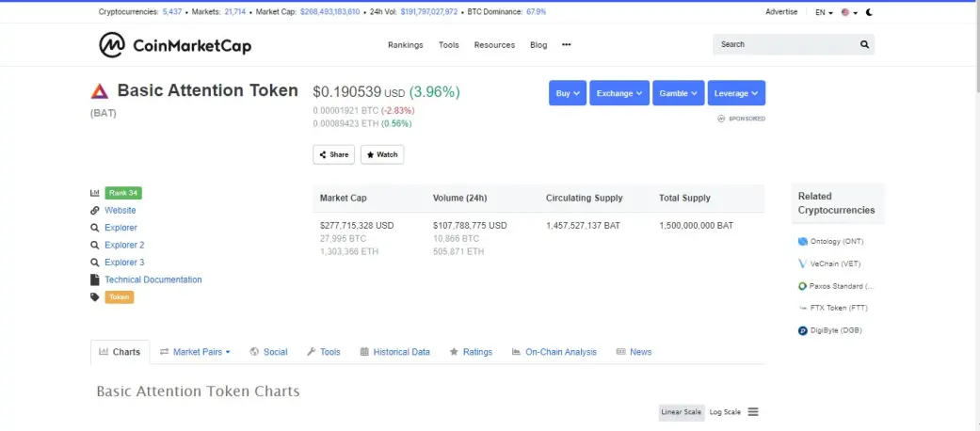Open the Website link
980x431 pixels.
pyautogui.click(x=120, y=211)
